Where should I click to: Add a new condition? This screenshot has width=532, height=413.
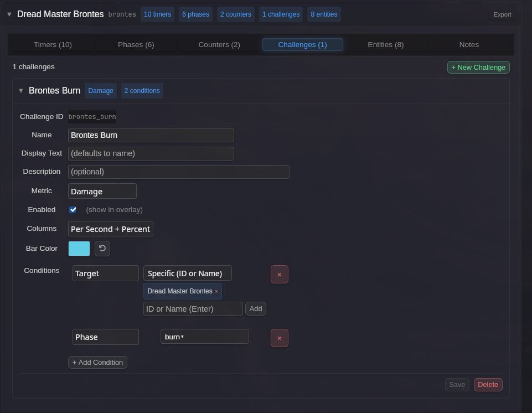coord(97,362)
